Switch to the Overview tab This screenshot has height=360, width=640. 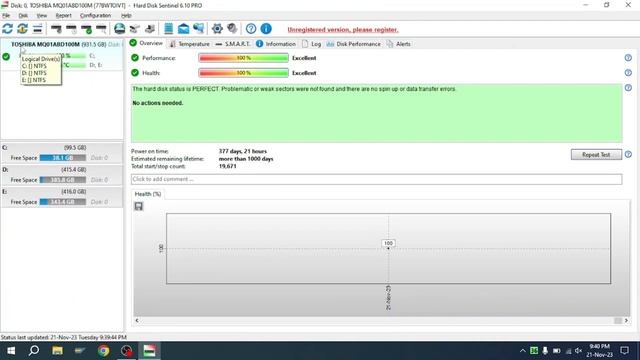coord(146,43)
